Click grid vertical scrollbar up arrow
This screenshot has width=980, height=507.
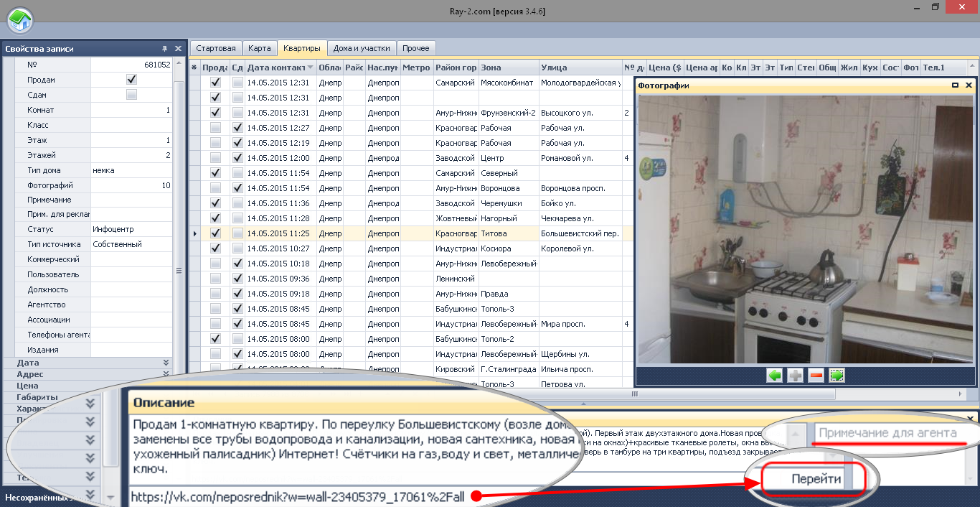(x=973, y=67)
